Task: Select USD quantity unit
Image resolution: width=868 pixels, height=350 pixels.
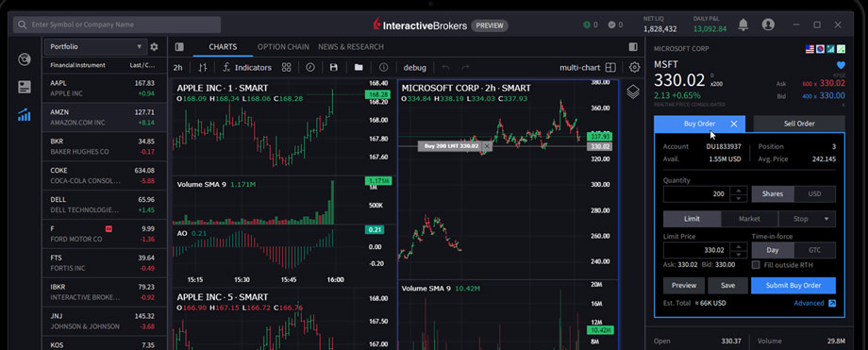Action: coord(814,193)
